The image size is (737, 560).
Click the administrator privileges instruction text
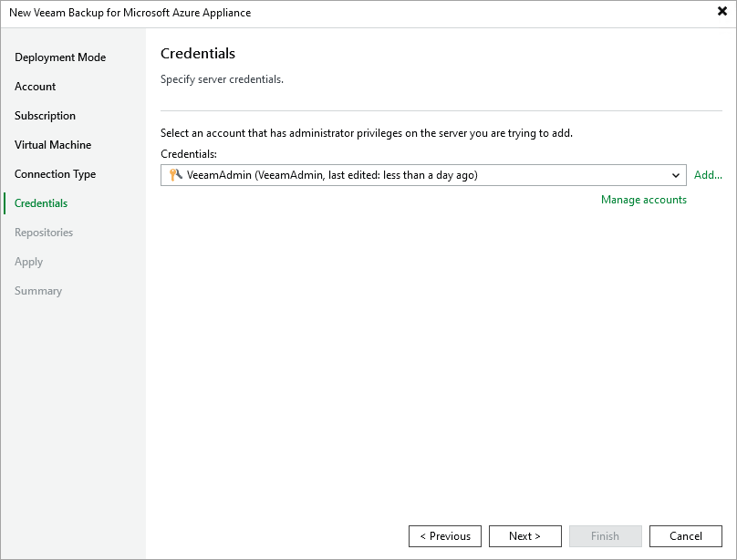click(x=367, y=133)
